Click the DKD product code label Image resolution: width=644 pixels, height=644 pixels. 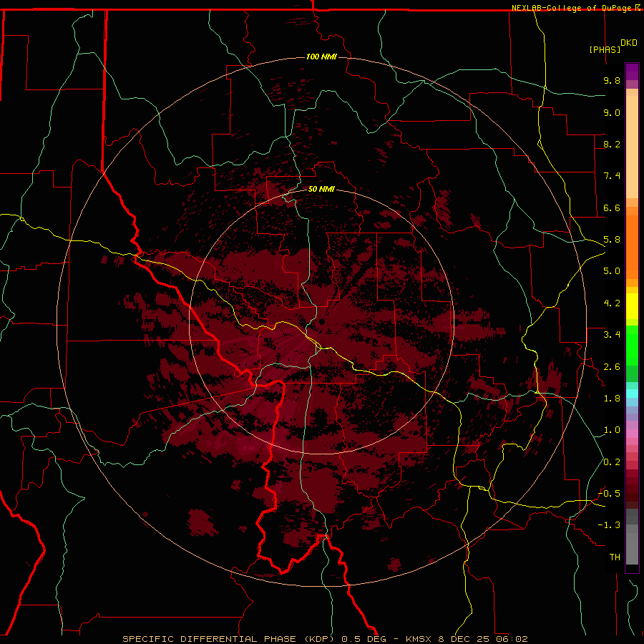629,43
